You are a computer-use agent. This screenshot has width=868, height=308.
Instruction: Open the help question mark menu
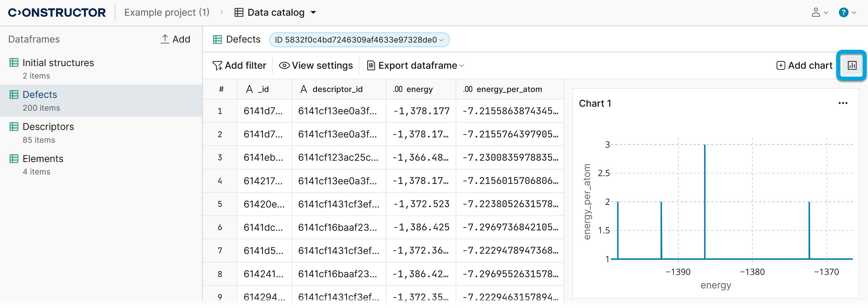pos(847,12)
